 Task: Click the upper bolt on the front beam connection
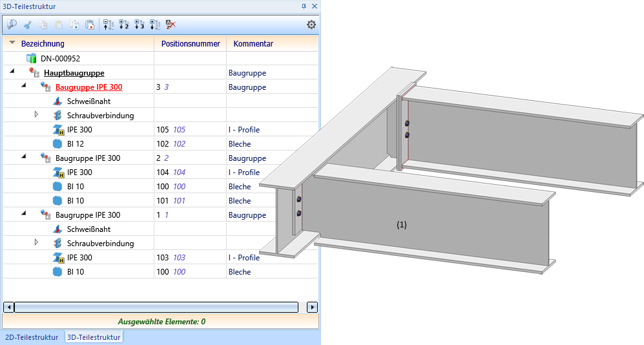coord(299,199)
